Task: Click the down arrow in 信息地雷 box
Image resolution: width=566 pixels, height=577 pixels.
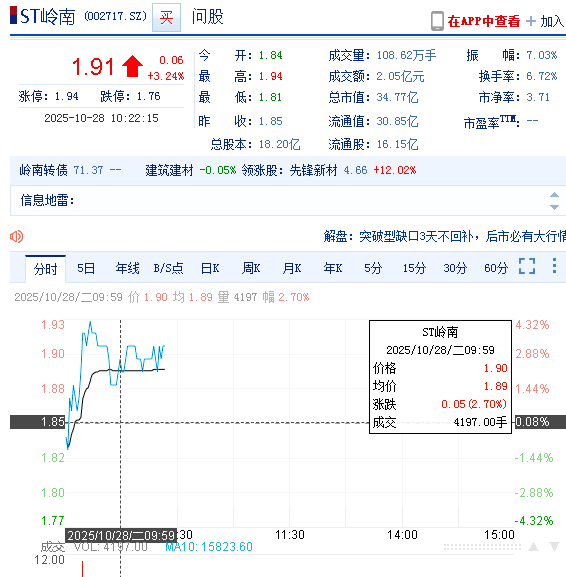Action: click(554, 207)
